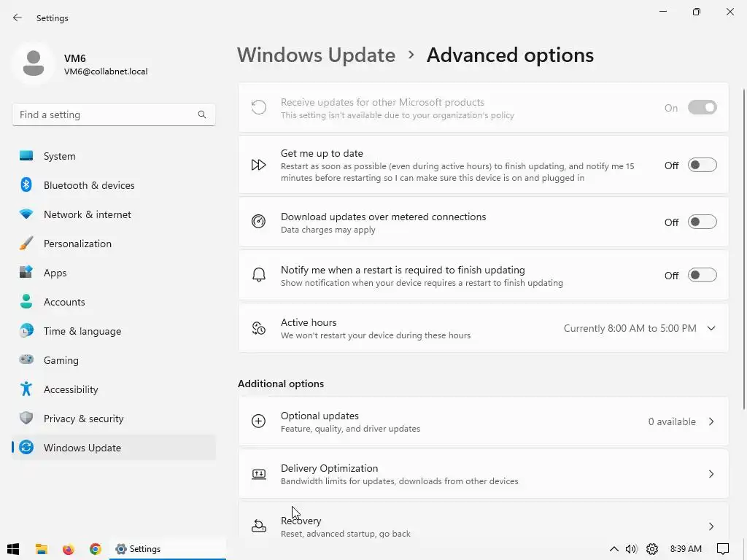Click the Bluetooth icon in sidebar
Viewport: 747px width, 560px height.
26,184
